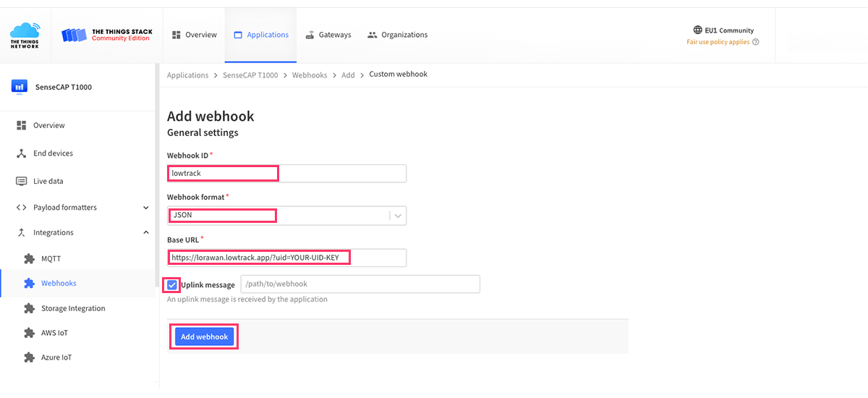Click the Webhook ID input field

click(286, 174)
